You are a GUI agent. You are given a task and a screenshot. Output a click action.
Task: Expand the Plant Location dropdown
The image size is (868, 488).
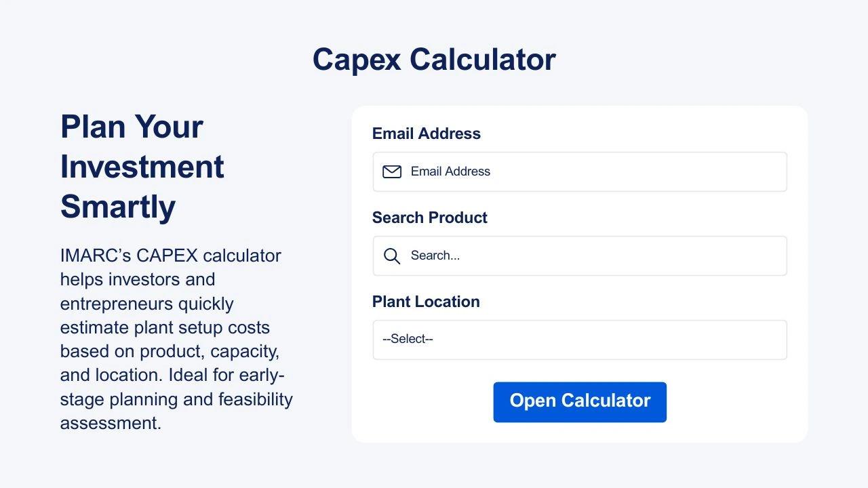pyautogui.click(x=580, y=340)
